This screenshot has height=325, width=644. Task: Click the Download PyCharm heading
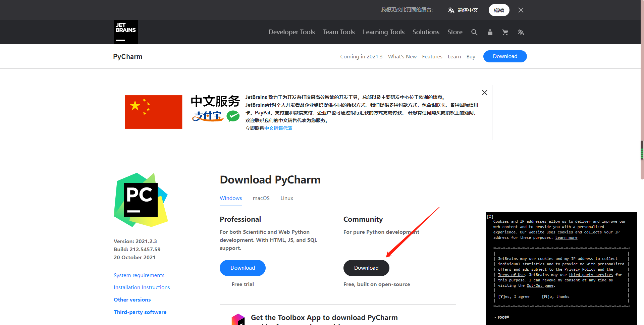pyautogui.click(x=270, y=180)
